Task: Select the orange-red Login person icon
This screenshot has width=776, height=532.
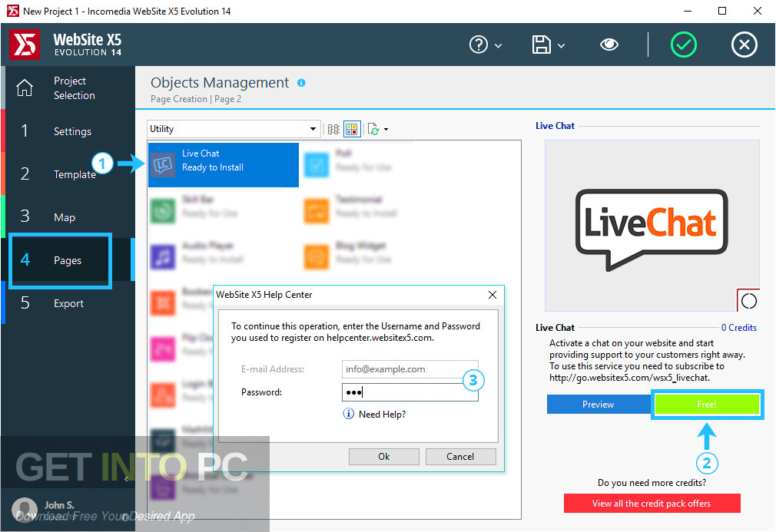Action: coord(163,395)
